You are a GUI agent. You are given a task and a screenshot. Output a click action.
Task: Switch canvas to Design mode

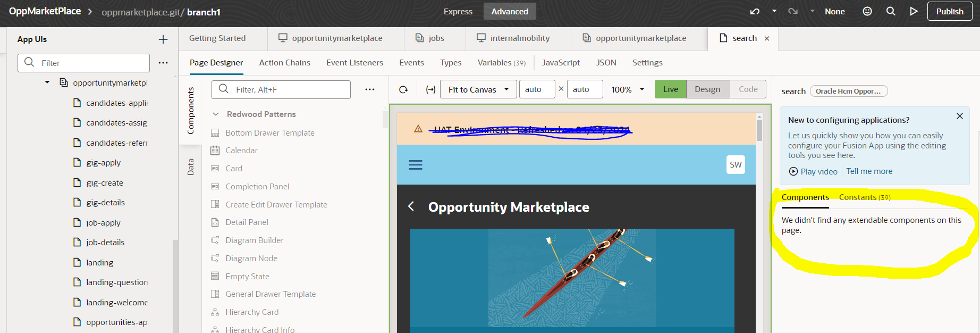(x=708, y=89)
